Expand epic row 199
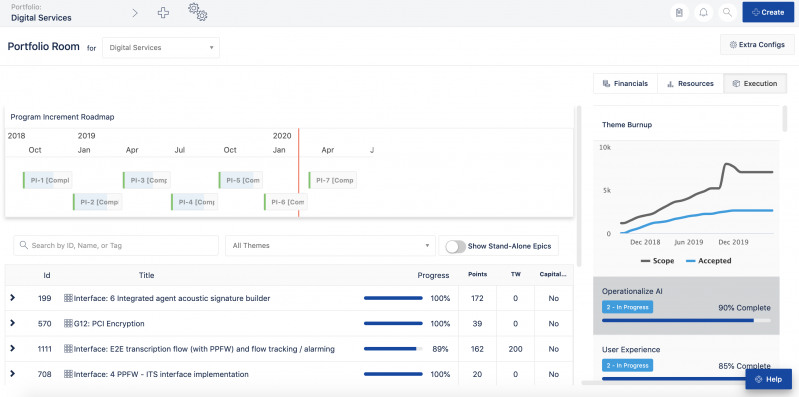The image size is (799, 397). pyautogui.click(x=13, y=298)
